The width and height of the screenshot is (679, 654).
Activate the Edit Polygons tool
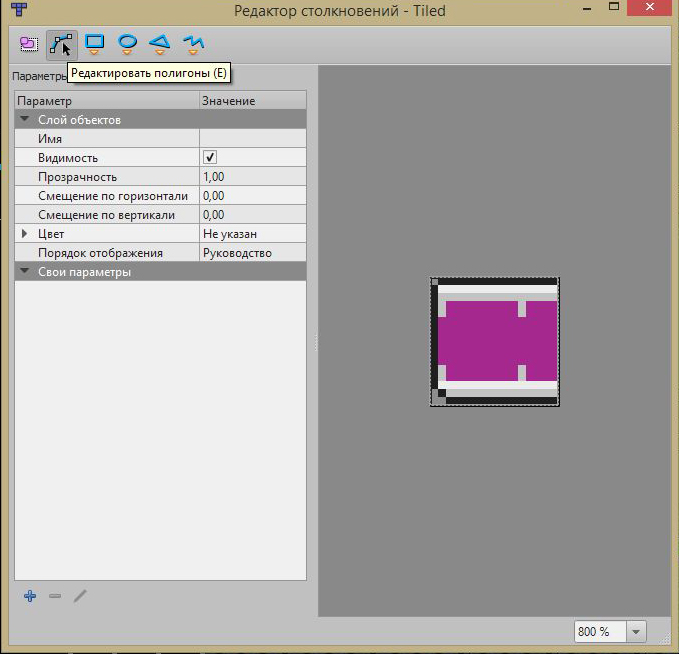61,45
